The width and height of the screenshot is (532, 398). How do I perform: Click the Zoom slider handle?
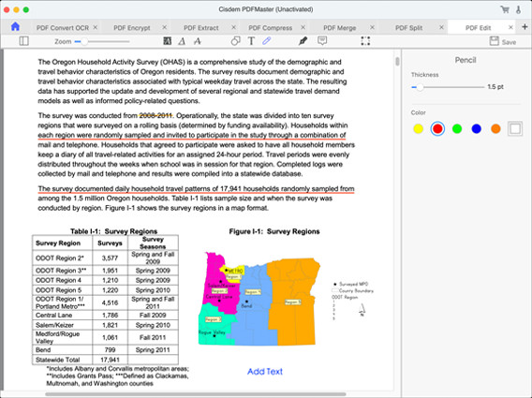(83, 41)
